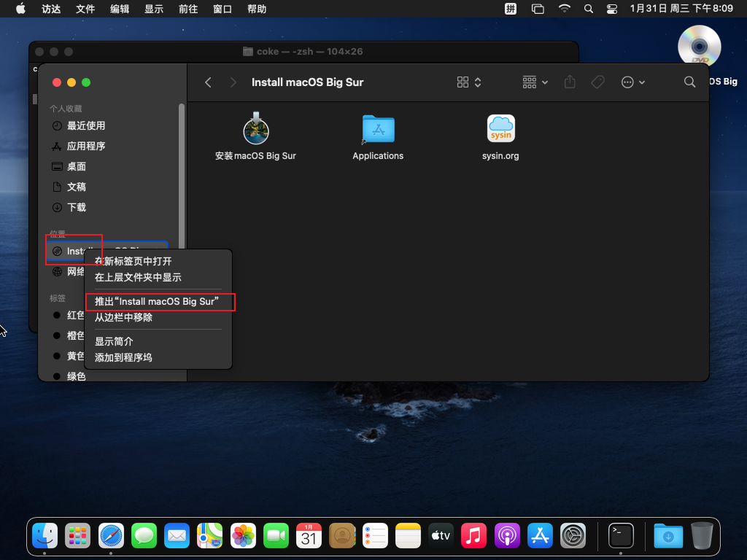Viewport: 747px width, 560px height.
Task: Open the 编辑 menu
Action: pos(120,9)
